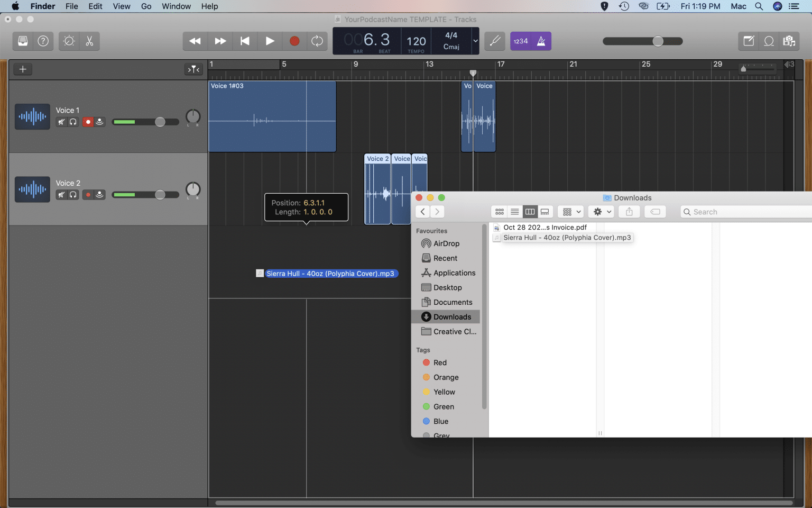This screenshot has height=508, width=812.
Task: Select the master tuning fork icon
Action: (x=494, y=41)
